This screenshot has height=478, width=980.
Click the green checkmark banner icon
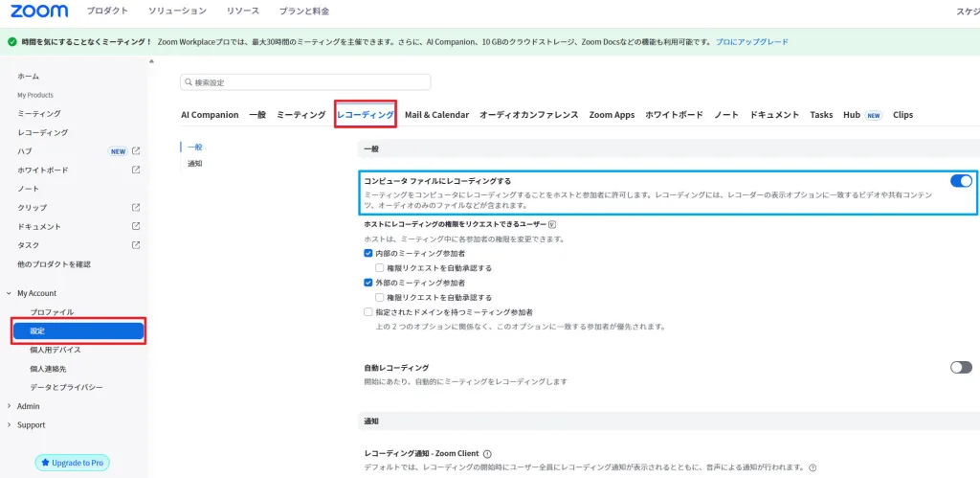11,42
